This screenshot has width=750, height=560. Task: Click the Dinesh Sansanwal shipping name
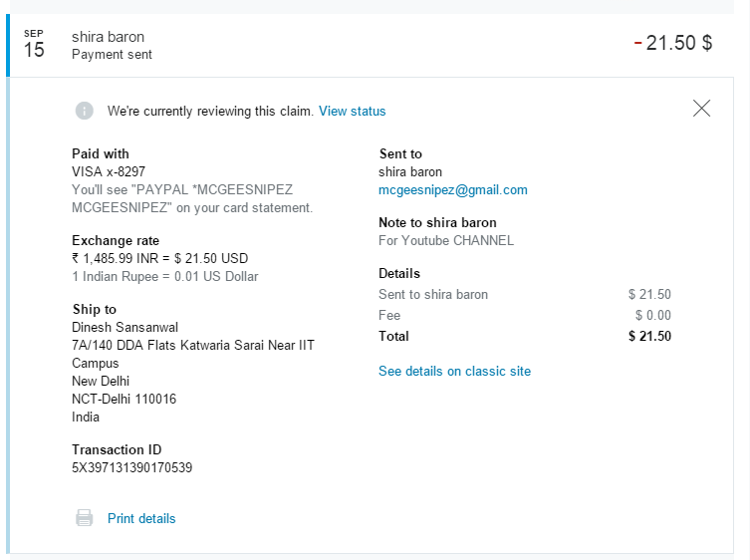click(125, 328)
